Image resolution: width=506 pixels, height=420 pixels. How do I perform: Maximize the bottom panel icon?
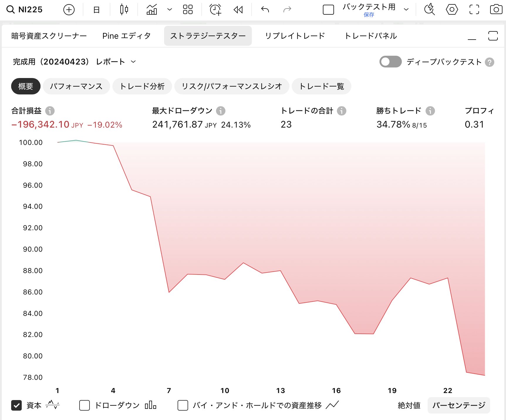[x=493, y=36]
